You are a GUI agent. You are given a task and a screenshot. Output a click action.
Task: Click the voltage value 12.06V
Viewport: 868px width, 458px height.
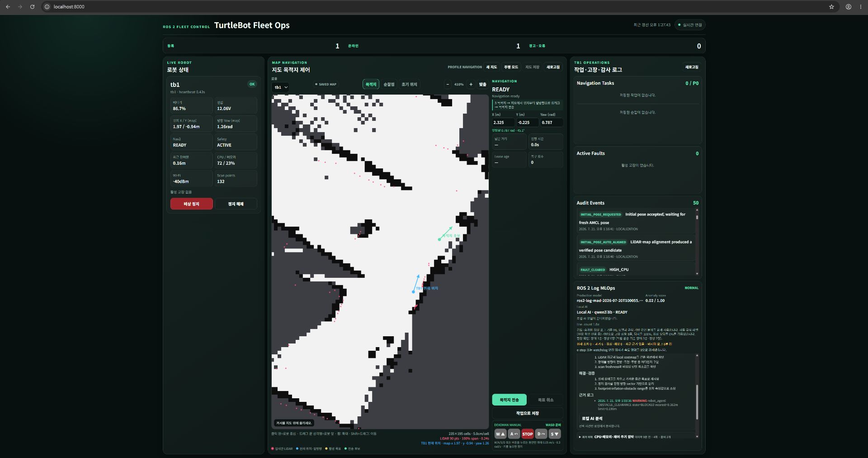point(224,109)
